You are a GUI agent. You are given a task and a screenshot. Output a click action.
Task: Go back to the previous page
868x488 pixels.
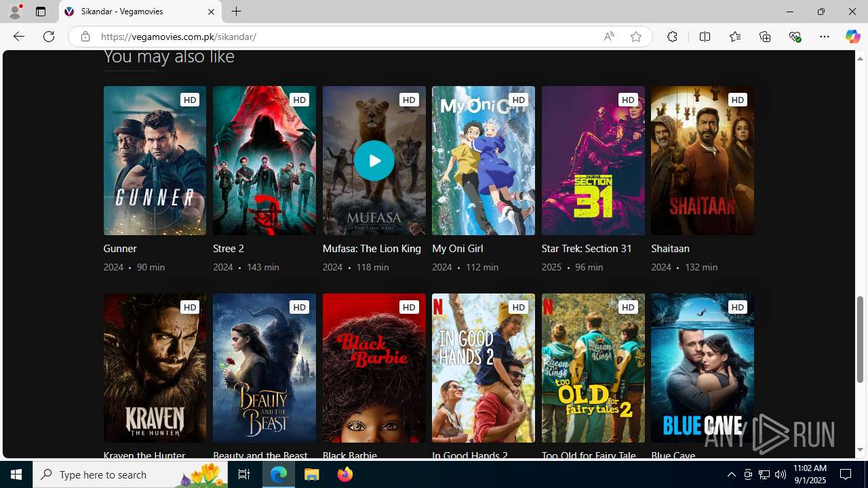pyautogui.click(x=18, y=37)
